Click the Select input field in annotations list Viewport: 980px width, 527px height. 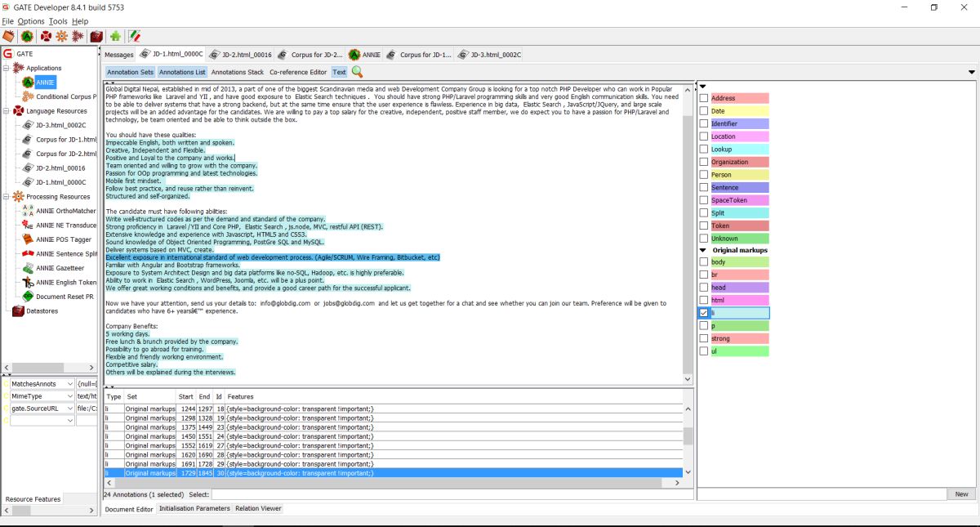(452, 494)
